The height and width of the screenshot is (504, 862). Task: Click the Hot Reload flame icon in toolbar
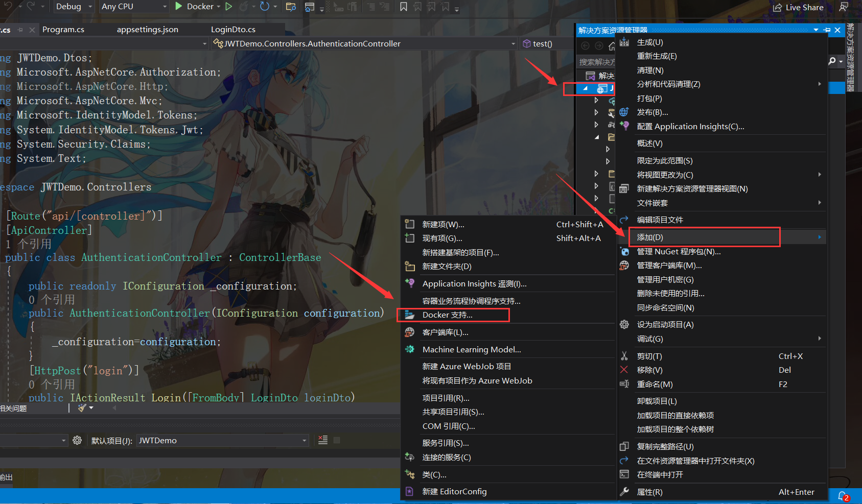pos(243,7)
